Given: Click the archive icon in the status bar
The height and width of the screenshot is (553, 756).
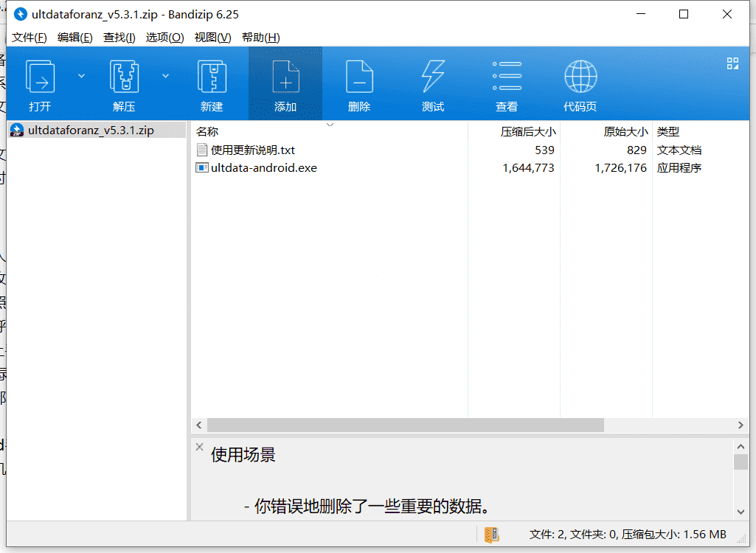Looking at the screenshot, I should 492,535.
